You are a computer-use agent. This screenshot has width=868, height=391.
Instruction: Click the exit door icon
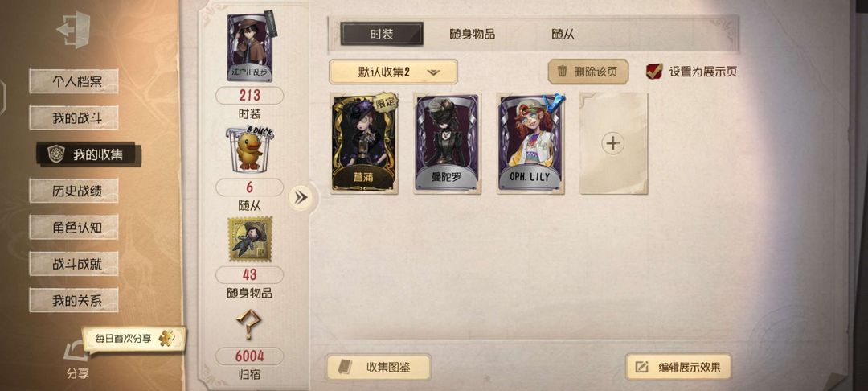tap(73, 29)
